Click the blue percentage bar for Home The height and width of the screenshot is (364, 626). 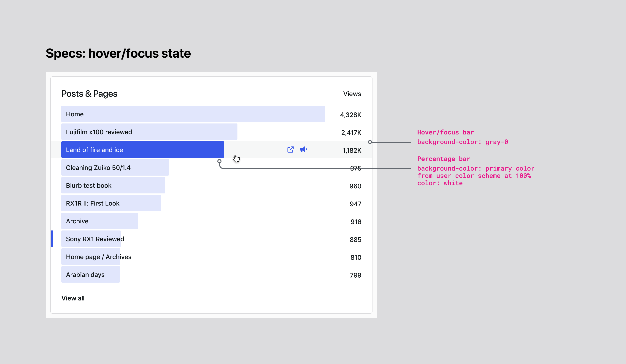[x=193, y=114]
